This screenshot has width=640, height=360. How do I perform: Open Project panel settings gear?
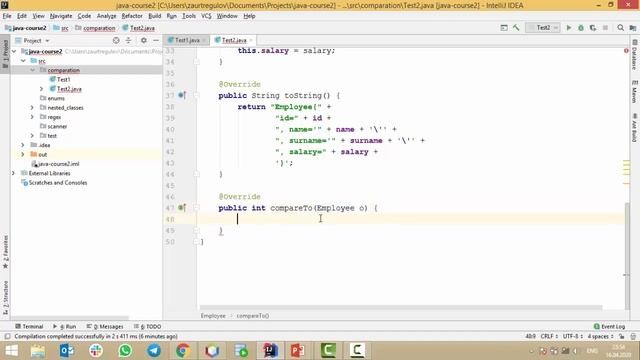point(144,40)
